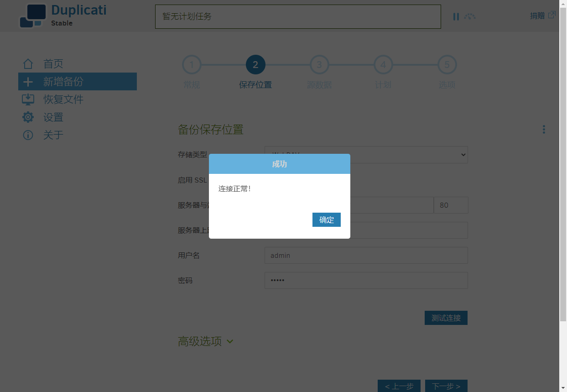Click the Duplicati logo icon

point(33,16)
